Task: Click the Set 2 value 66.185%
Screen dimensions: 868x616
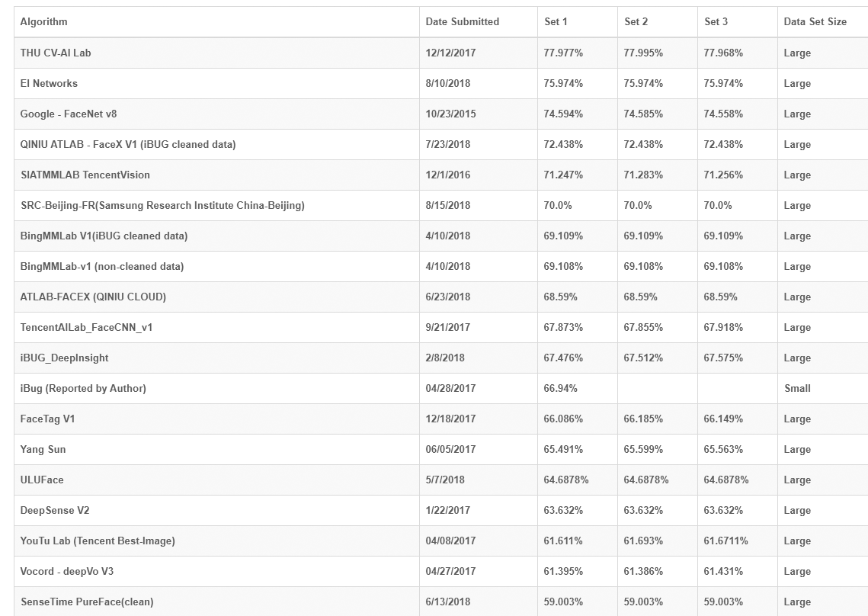Action: tap(643, 419)
